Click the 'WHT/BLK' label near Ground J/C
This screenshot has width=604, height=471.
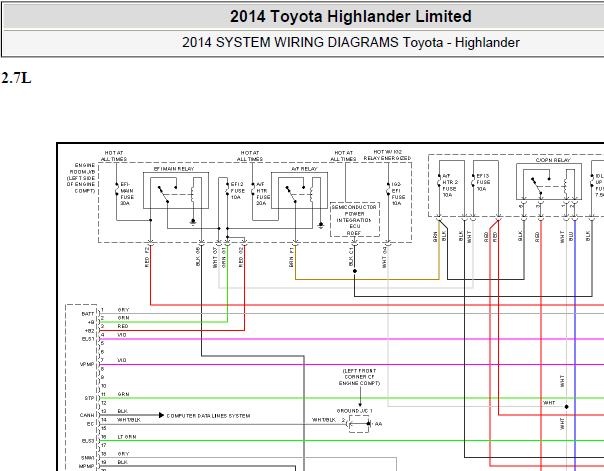[x=324, y=420]
